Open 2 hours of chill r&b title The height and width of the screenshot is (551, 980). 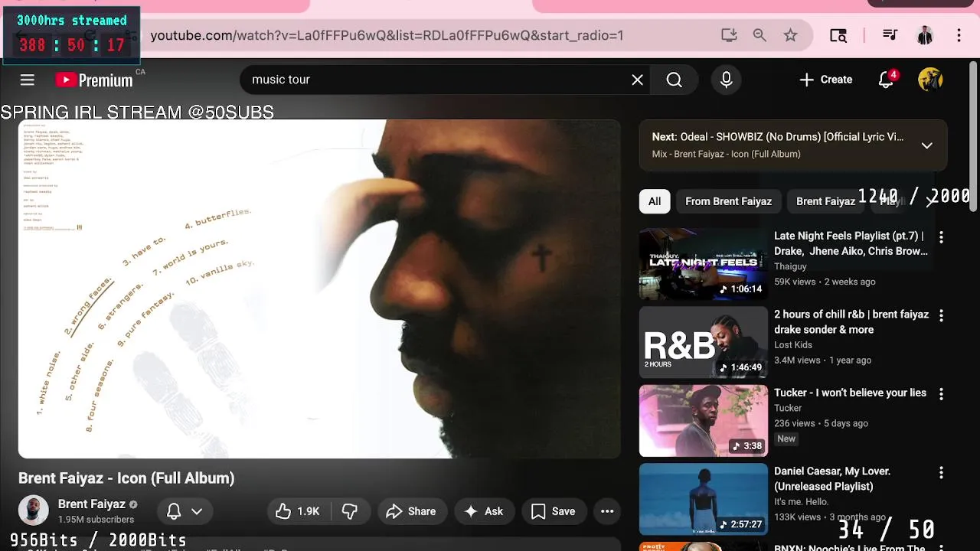[x=851, y=322]
